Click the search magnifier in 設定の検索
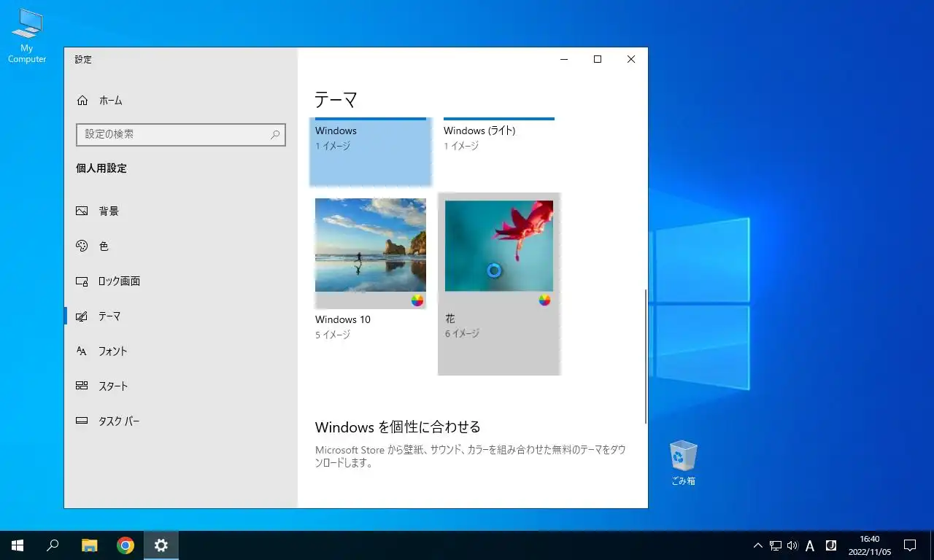The height and width of the screenshot is (560, 934). tap(275, 135)
